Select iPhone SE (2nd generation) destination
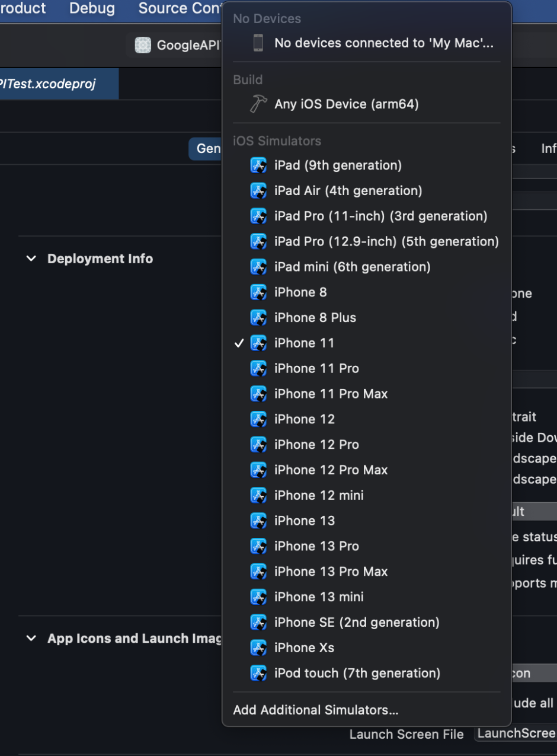This screenshot has height=756, width=557. [356, 623]
